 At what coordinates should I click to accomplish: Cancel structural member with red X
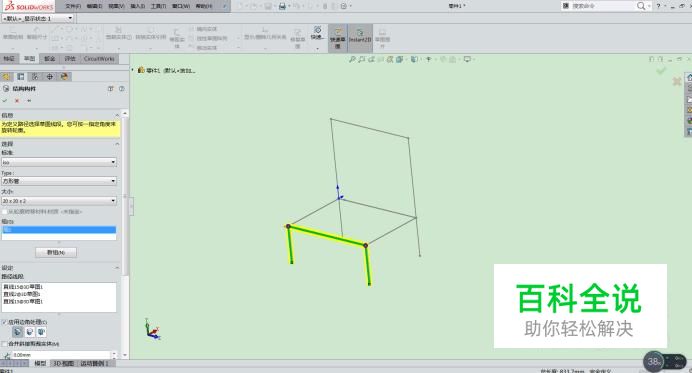pyautogui.click(x=17, y=101)
